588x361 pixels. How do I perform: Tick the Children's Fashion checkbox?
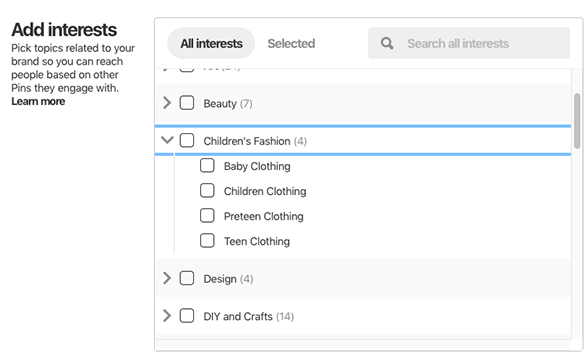[187, 141]
